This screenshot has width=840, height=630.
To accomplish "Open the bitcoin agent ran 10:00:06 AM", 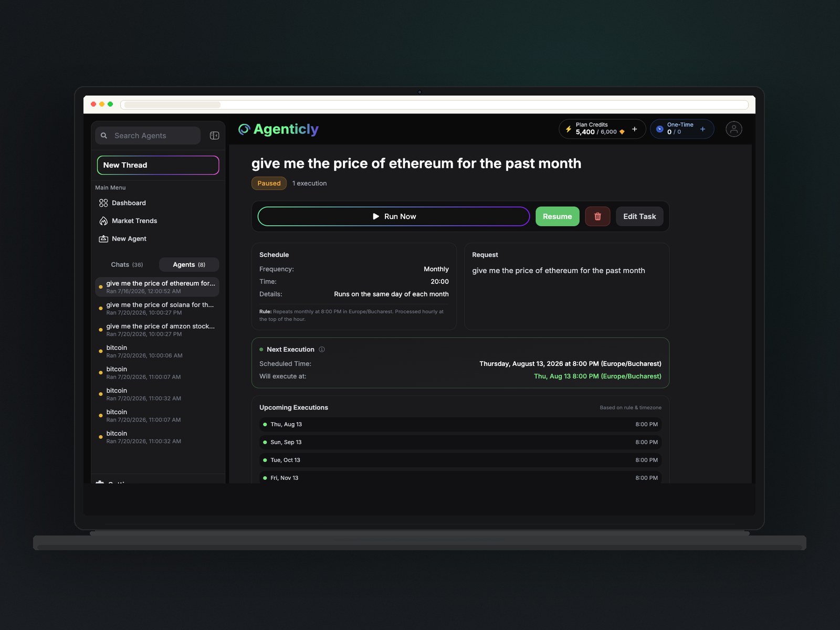I will [x=157, y=352].
